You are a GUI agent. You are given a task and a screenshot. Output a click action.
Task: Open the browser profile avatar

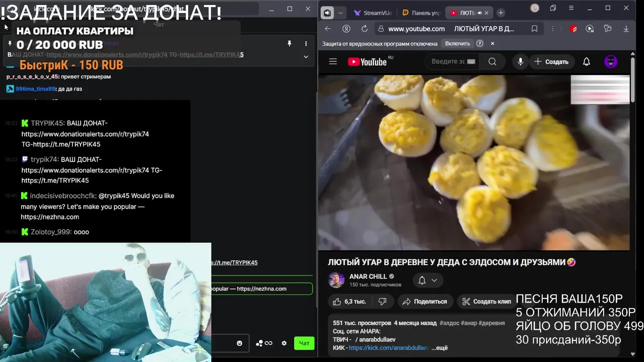[535, 8]
